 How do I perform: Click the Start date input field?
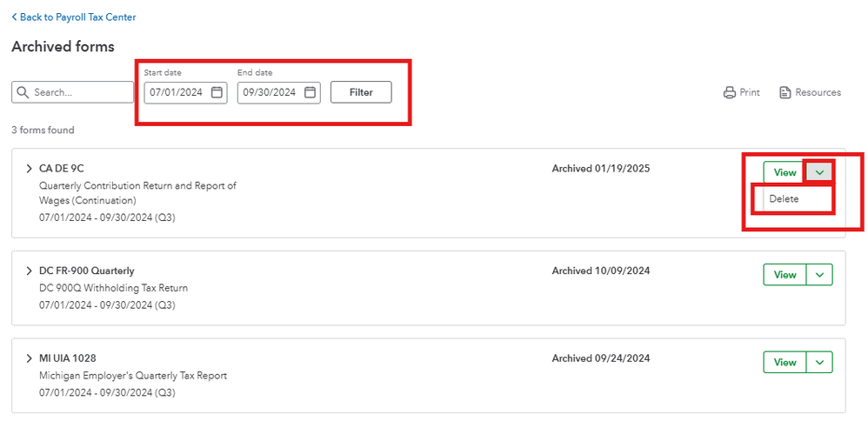[x=177, y=92]
